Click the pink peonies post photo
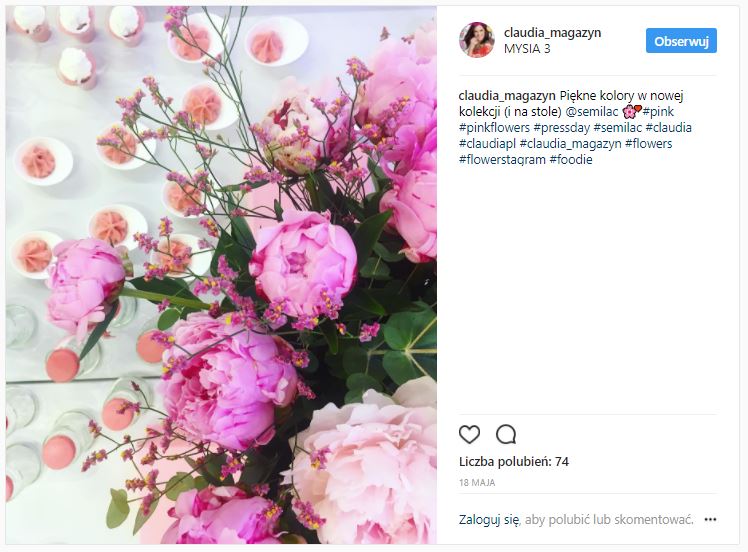The height and width of the screenshot is (552, 748). point(221,275)
